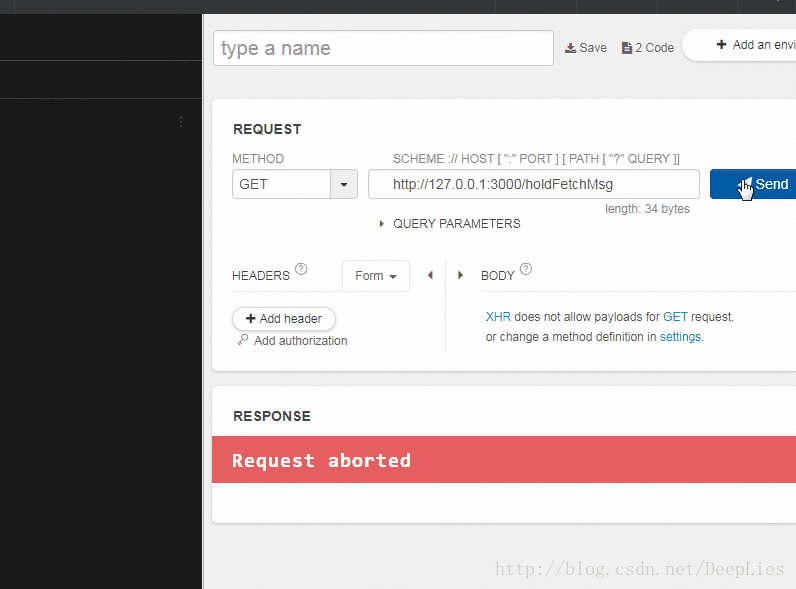Open the help icon beside HEADERS
Screen dimensions: 796x589
pos(301,269)
